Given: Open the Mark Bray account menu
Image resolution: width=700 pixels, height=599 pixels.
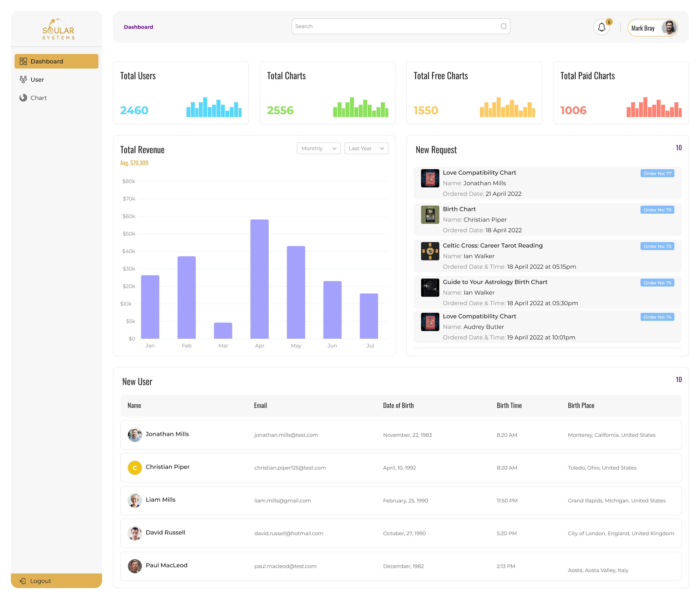Looking at the screenshot, I should [x=643, y=28].
